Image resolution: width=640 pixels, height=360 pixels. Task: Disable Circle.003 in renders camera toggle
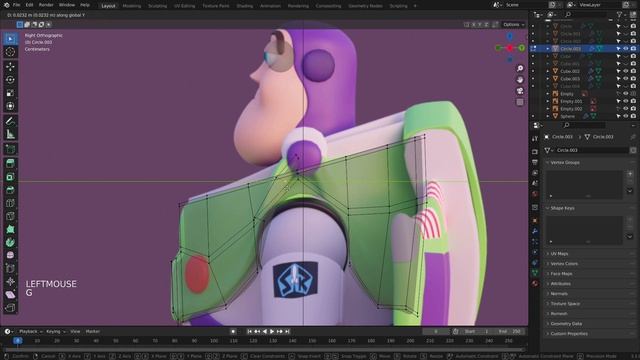tap(633, 49)
